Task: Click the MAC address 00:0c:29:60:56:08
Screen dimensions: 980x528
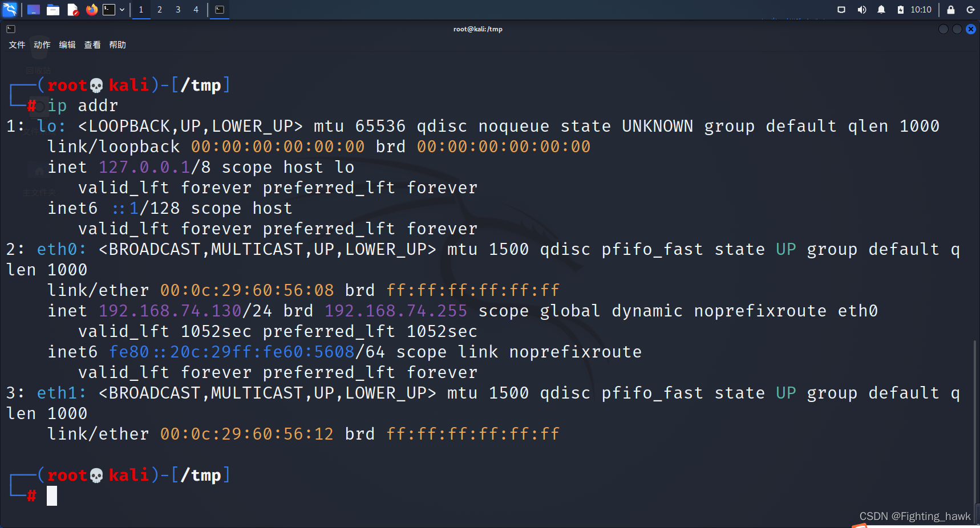Action: click(x=247, y=290)
